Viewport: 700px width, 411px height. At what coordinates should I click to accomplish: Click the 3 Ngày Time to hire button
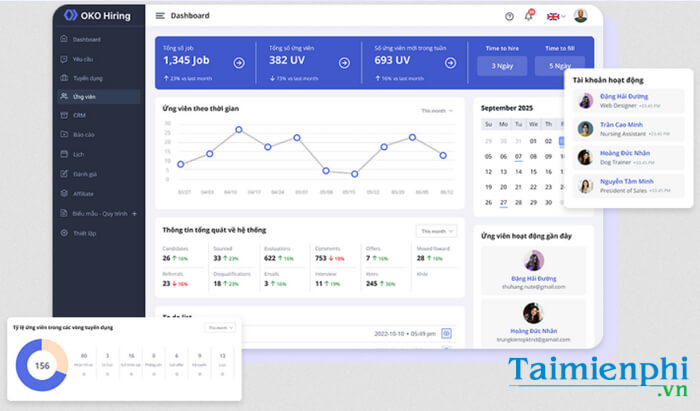pyautogui.click(x=502, y=66)
